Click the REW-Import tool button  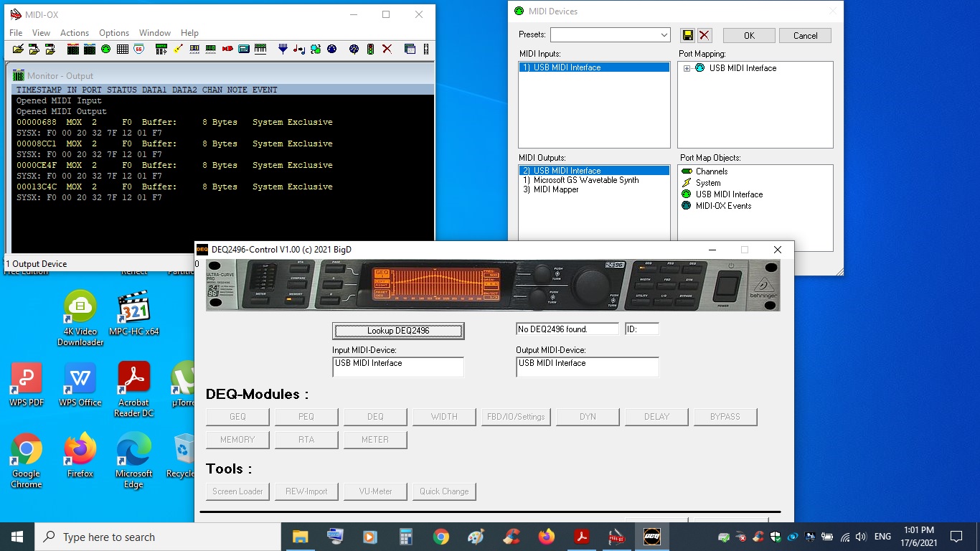click(306, 491)
